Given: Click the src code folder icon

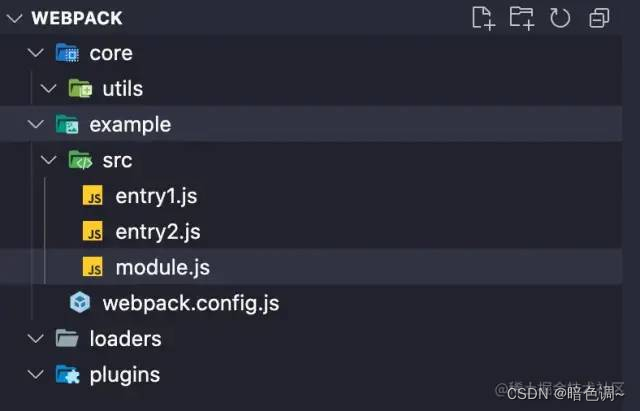Looking at the screenshot, I should point(80,160).
